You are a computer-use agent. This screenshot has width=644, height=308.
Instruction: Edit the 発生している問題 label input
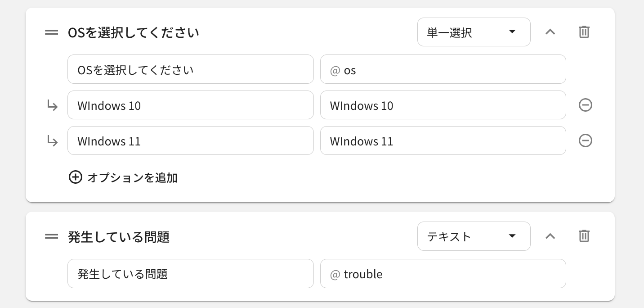[190, 273]
